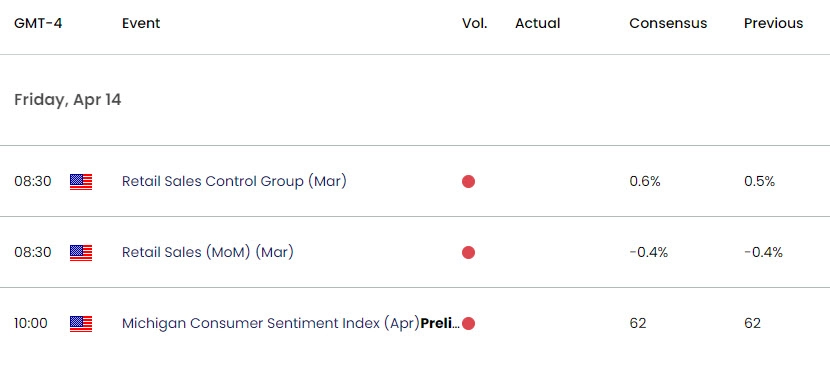830x365 pixels.
Task: Click the 0.5% previous value
Action: (x=759, y=181)
